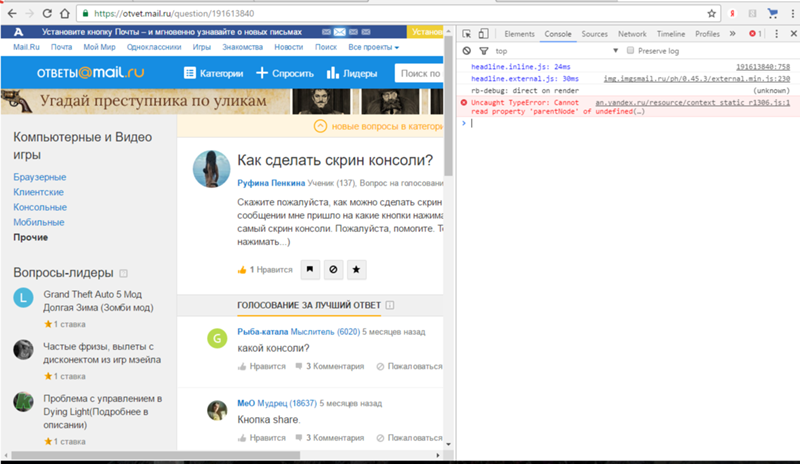This screenshot has width=800, height=464.
Task: Reload the page with the refresh icon
Action: pyautogui.click(x=47, y=14)
